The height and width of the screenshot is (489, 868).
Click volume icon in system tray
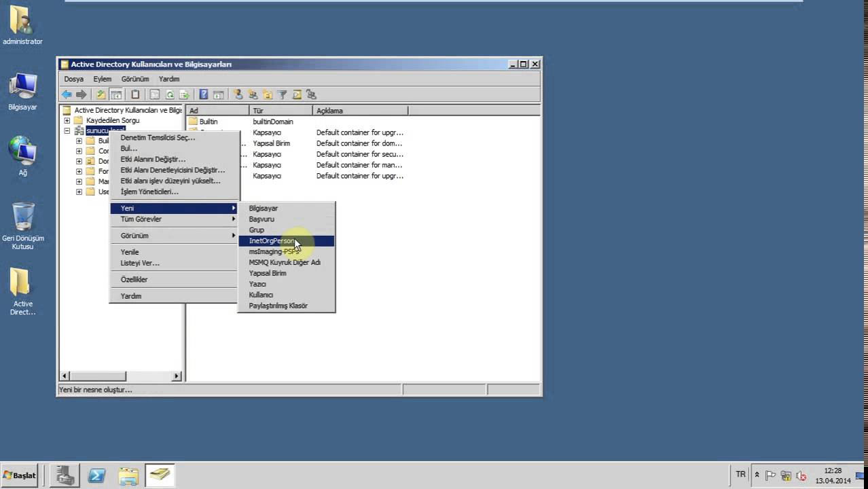801,476
